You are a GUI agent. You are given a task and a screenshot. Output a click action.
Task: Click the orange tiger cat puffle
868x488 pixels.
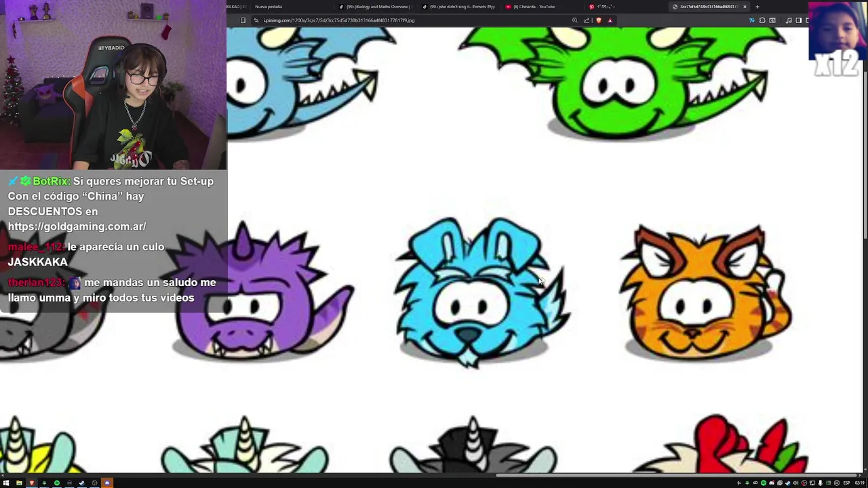tap(705, 292)
